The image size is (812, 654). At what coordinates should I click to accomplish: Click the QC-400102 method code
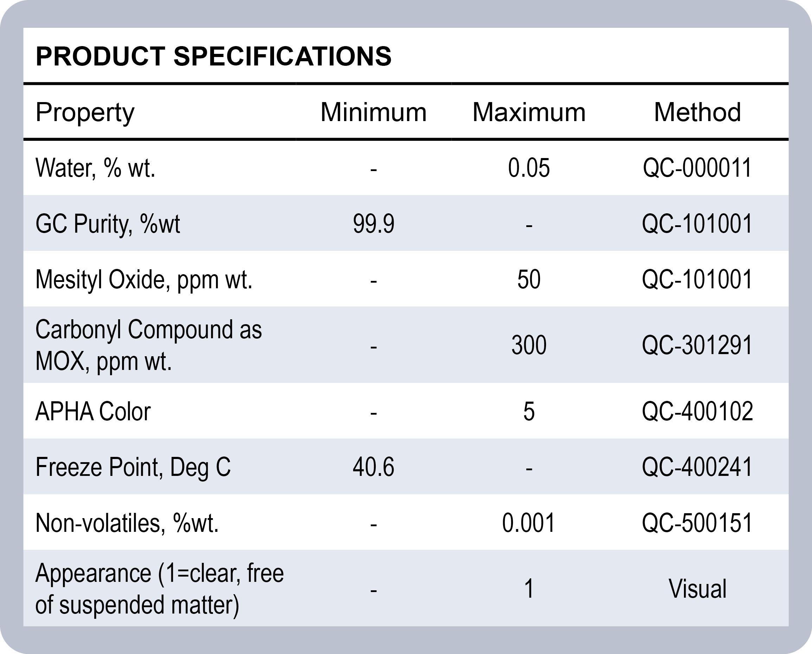697,411
